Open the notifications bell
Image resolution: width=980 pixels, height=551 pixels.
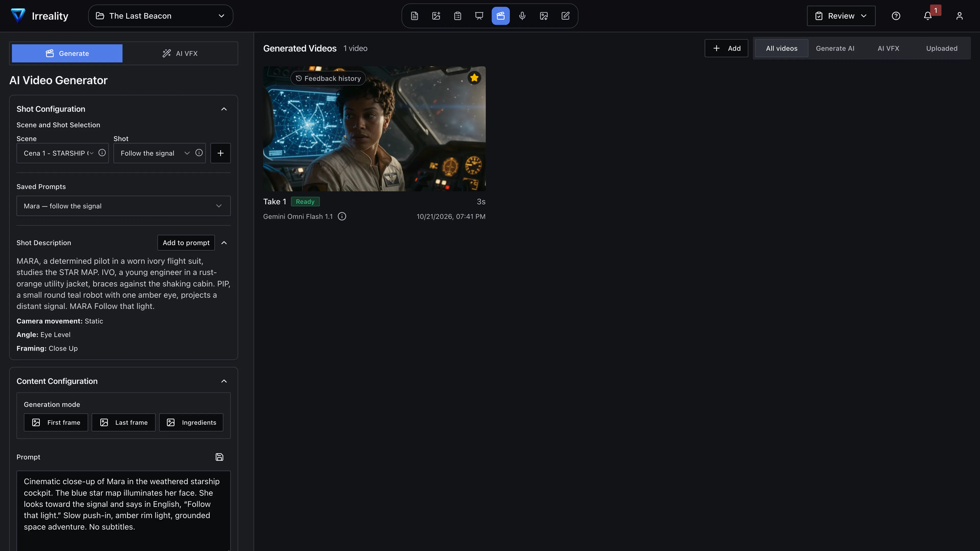927,16
